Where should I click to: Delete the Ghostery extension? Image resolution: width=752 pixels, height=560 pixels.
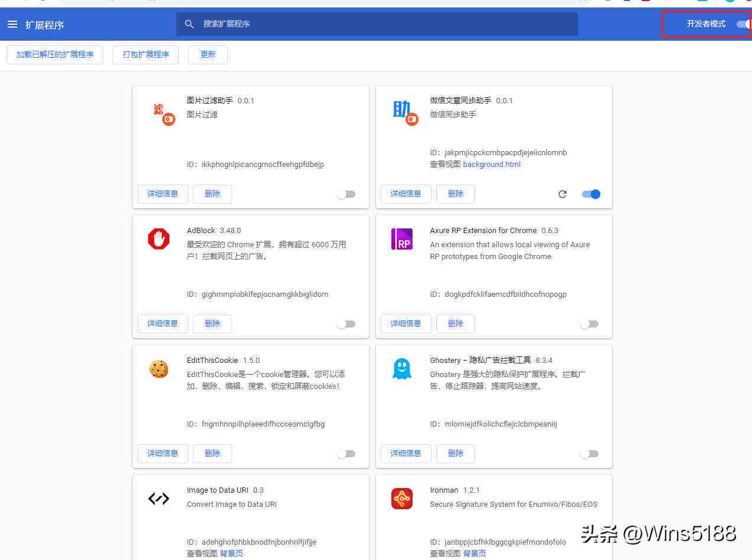coord(456,453)
